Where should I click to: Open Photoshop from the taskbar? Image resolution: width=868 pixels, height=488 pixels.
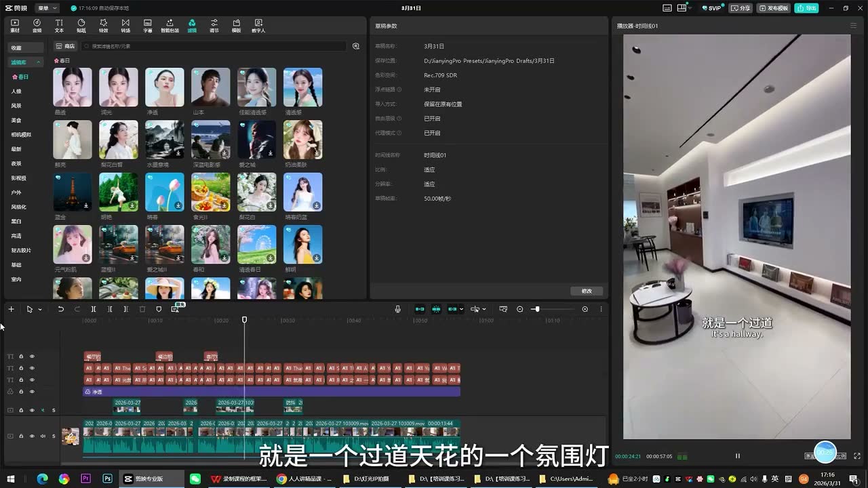coord(107,479)
